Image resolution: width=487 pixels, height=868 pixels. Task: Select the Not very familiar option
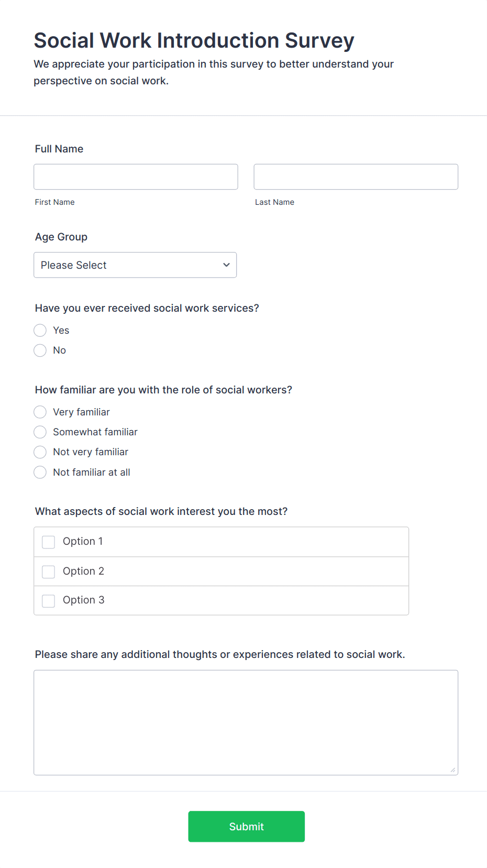click(x=40, y=452)
